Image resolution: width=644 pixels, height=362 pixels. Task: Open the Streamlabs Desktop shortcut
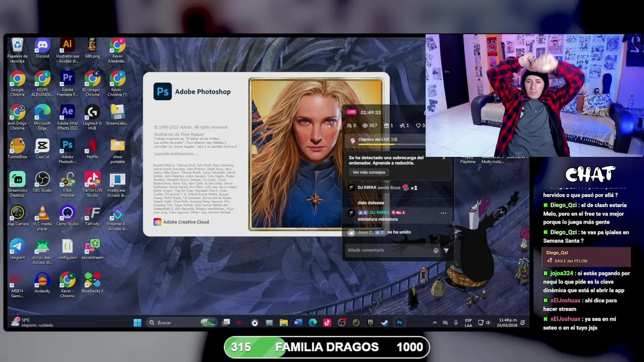tap(17, 185)
